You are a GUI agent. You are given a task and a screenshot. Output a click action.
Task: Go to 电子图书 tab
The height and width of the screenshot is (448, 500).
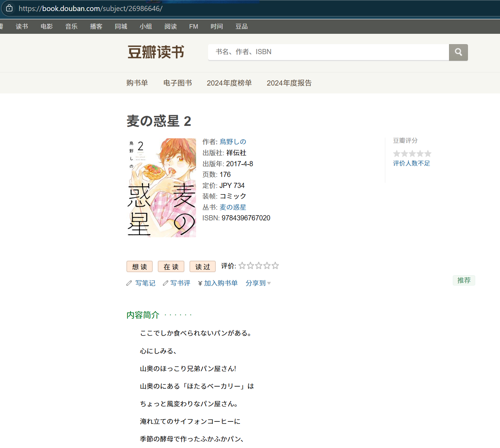coord(177,83)
